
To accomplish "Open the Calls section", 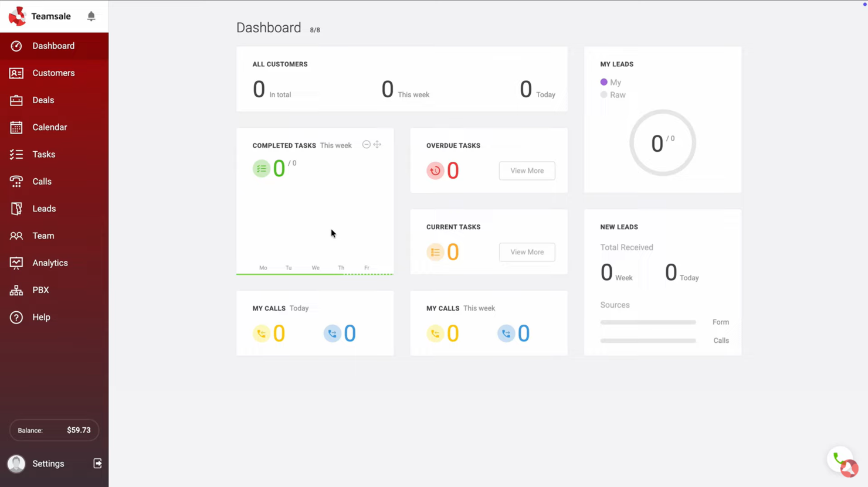I will (42, 181).
